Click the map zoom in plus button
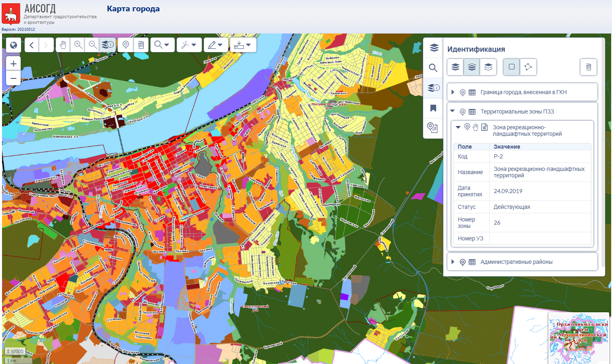The height and width of the screenshot is (364, 612). point(13,64)
